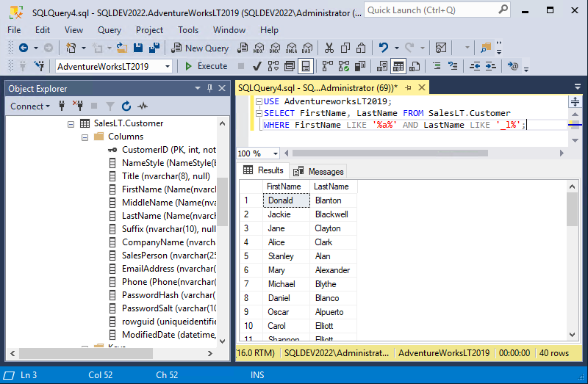Screen dimensions: 588x384
Task: Toggle IntelliSense Enabled button
Action: [306, 66]
